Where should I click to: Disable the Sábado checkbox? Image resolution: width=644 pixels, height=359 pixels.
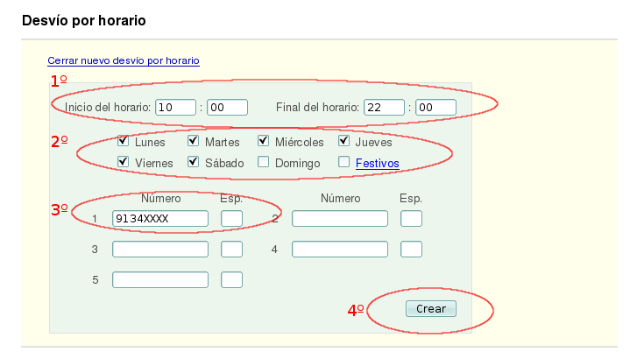194,162
